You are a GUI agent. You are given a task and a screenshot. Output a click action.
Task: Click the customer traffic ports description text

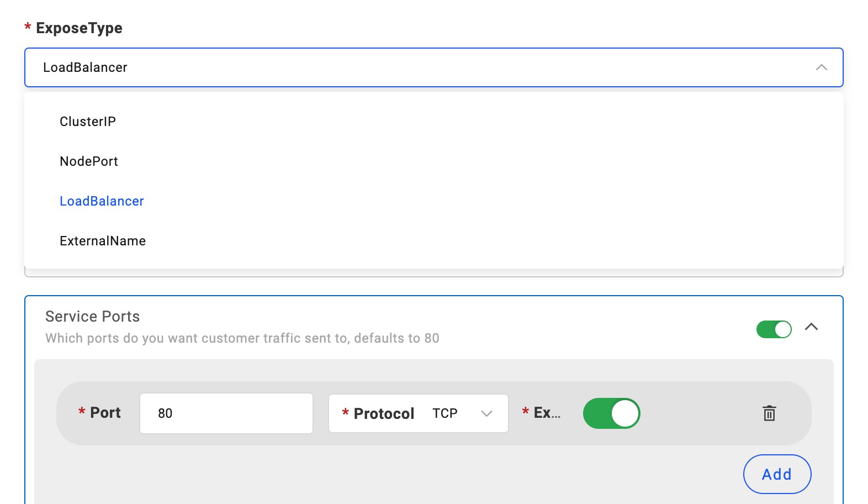coord(242,338)
